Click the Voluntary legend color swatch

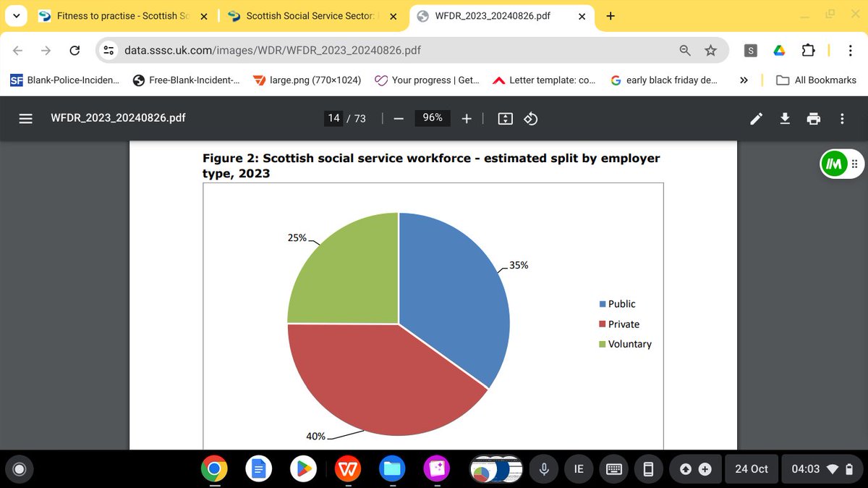pyautogui.click(x=603, y=345)
